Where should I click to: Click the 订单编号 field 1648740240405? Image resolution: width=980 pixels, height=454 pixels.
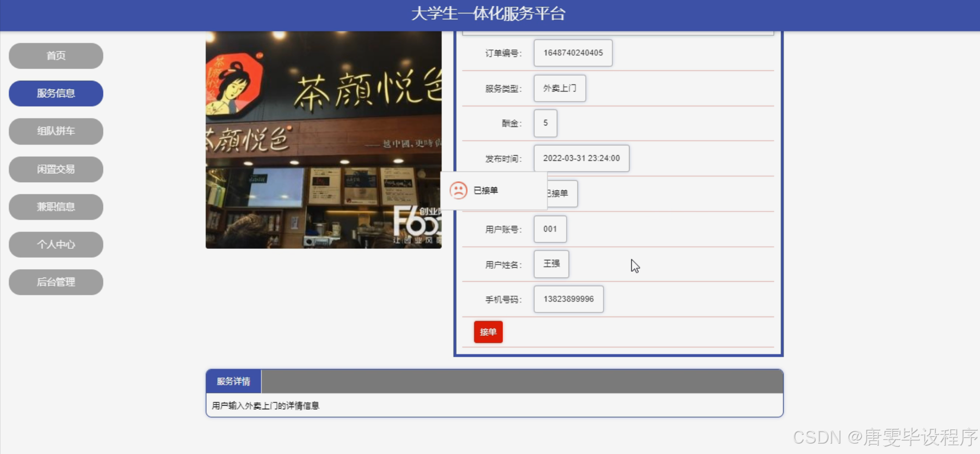(x=573, y=53)
